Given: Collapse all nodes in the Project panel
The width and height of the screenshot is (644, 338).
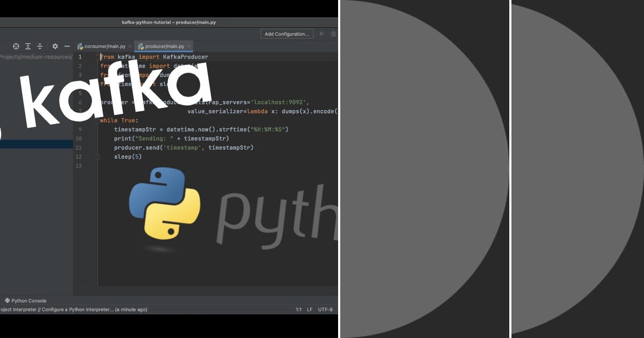Looking at the screenshot, I should tap(40, 46).
